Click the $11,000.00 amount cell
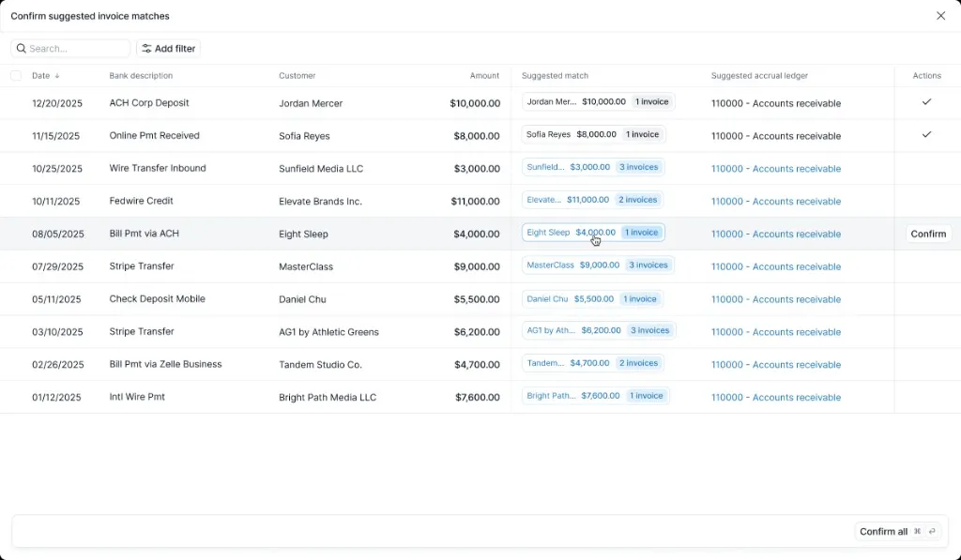Viewport: 961px width, 560px height. (x=475, y=201)
